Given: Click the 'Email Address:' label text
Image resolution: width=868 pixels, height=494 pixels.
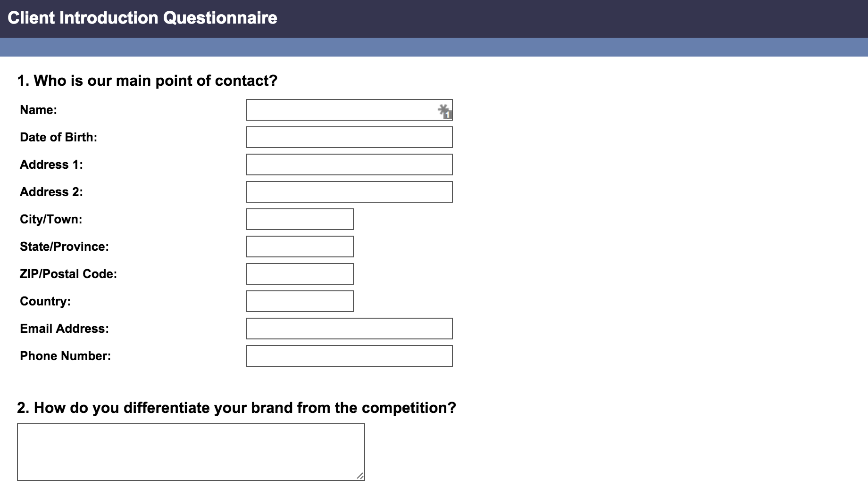Looking at the screenshot, I should point(64,329).
